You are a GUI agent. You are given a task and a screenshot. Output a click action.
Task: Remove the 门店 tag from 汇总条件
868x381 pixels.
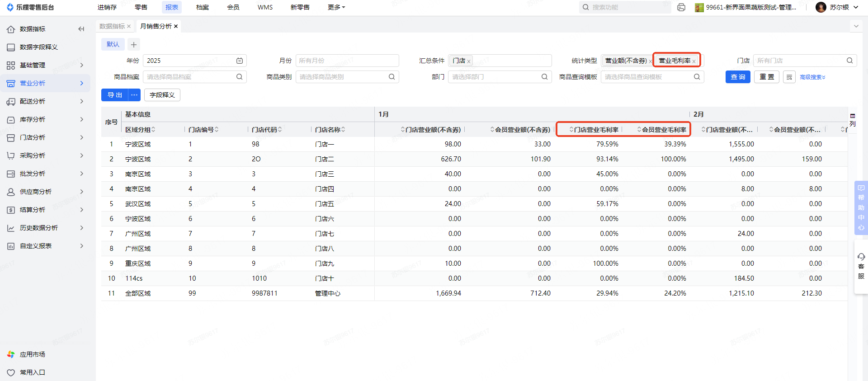pos(469,61)
